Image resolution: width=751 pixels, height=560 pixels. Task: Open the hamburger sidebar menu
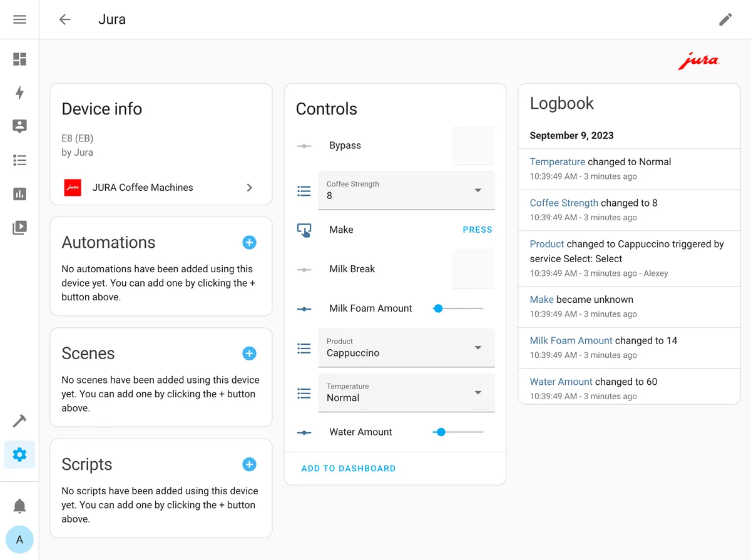[19, 19]
